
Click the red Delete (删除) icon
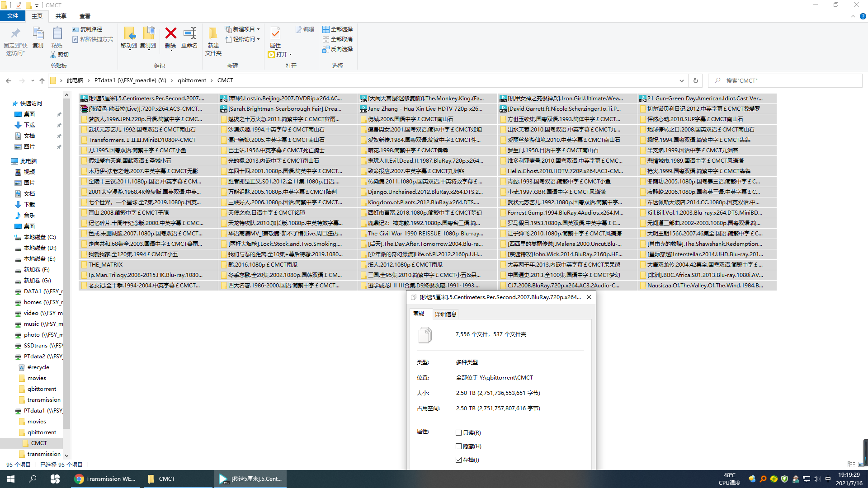click(x=170, y=33)
